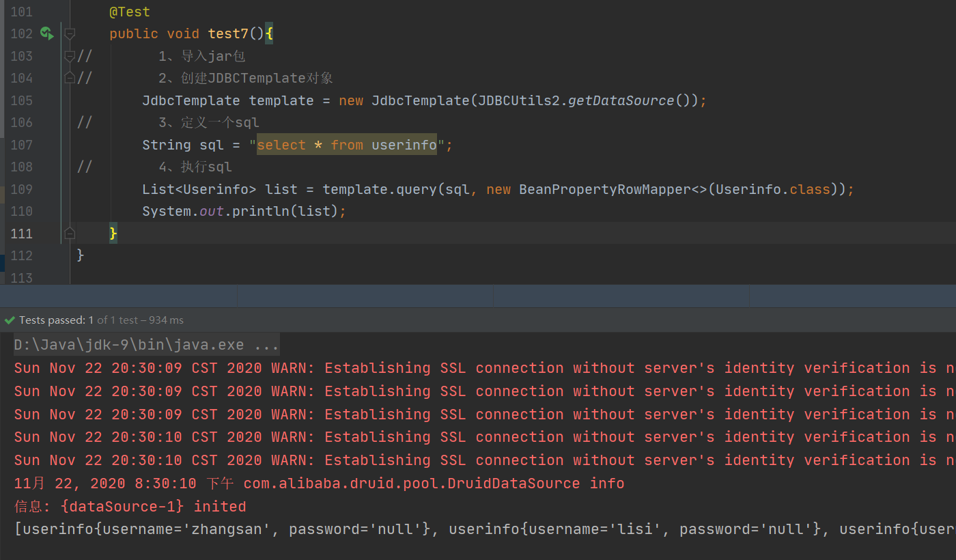
Task: Click line number 110 in the gutter
Action: tap(22, 211)
